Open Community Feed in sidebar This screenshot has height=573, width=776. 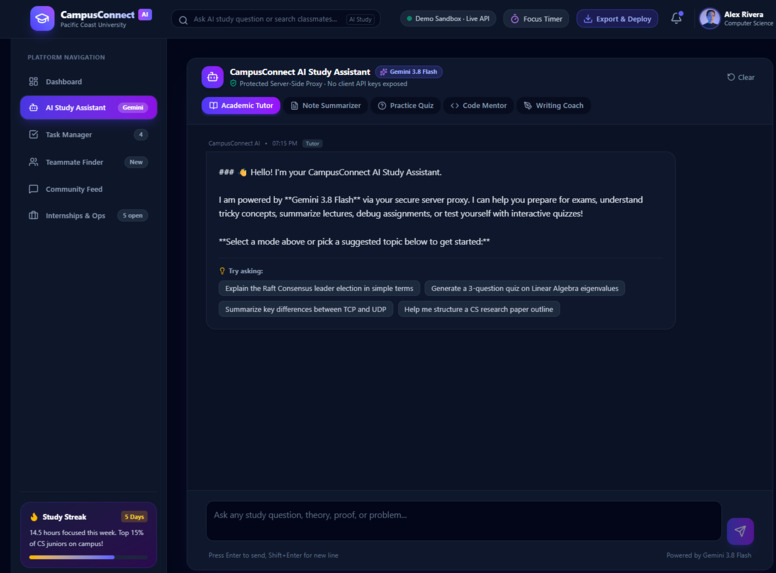[89, 189]
